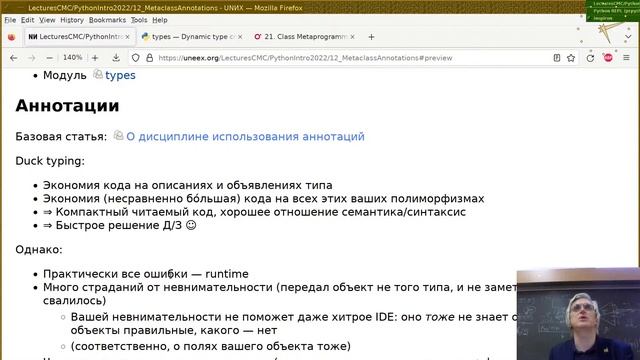640x360 pixels.
Task: Switch to the types — Dynamic type tab
Action: [x=191, y=37]
